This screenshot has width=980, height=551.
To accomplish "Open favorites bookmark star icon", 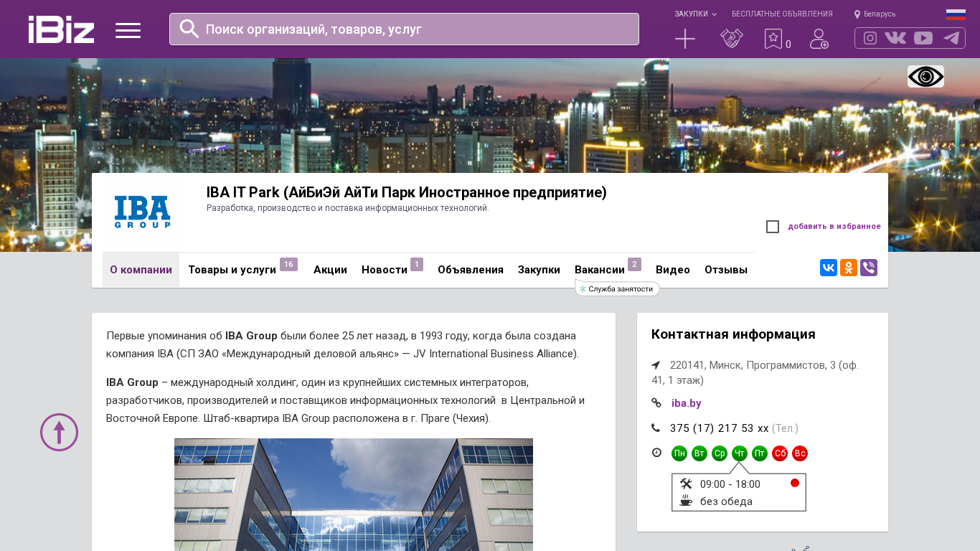I will [773, 39].
